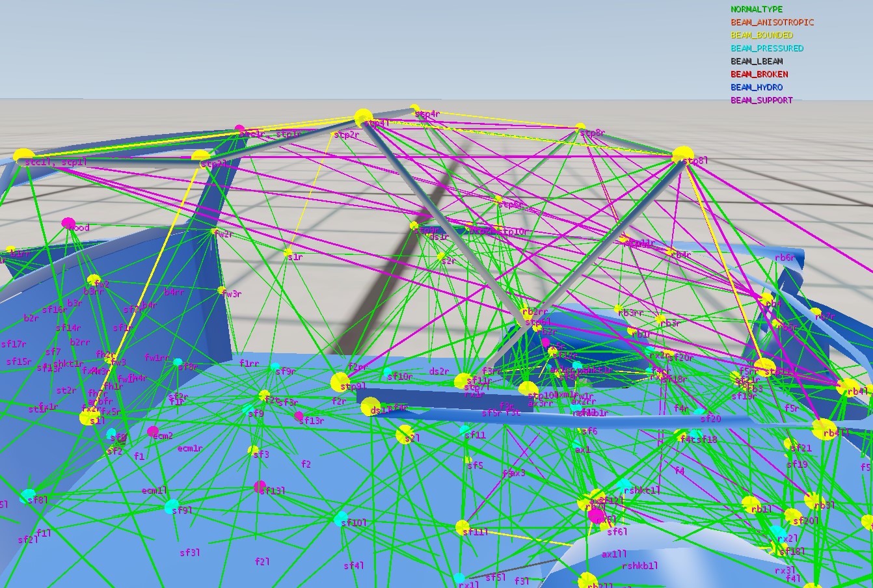Select the 'sf15r' node label
This screenshot has width=873, height=588.
pos(19,362)
